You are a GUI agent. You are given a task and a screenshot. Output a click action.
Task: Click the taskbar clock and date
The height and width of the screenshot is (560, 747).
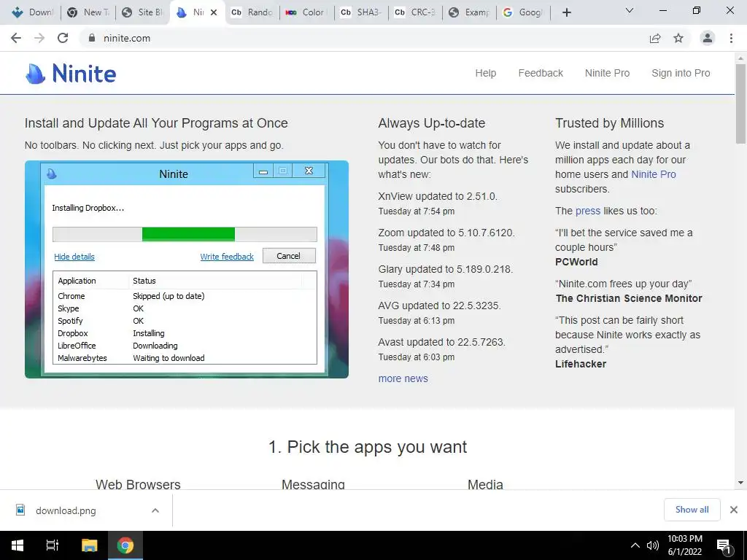pos(684,545)
